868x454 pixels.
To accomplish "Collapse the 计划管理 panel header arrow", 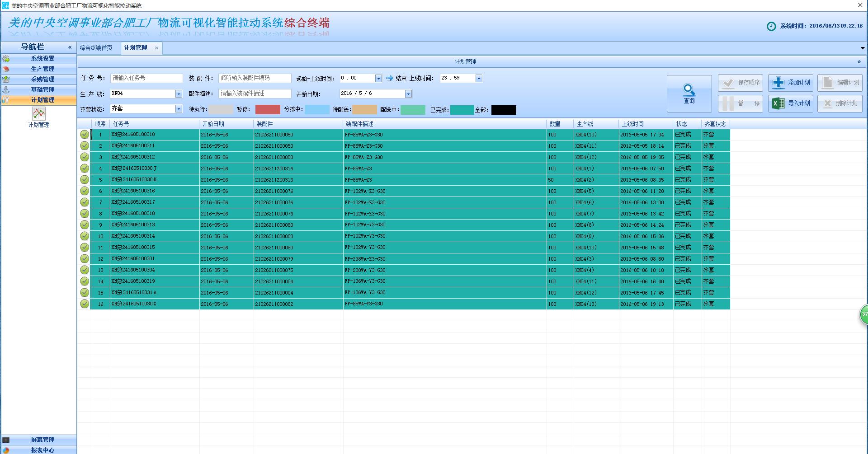I will point(859,61).
